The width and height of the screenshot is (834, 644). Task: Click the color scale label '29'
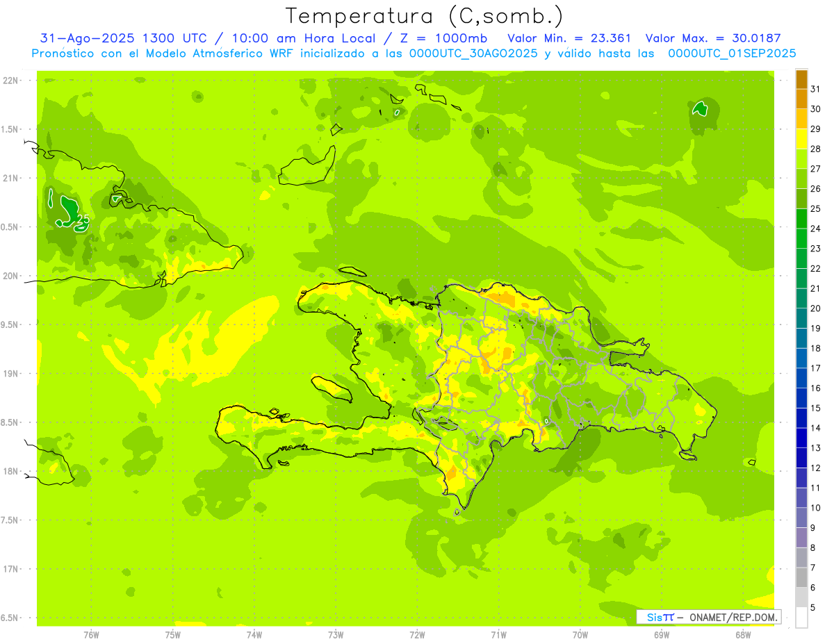pos(816,129)
